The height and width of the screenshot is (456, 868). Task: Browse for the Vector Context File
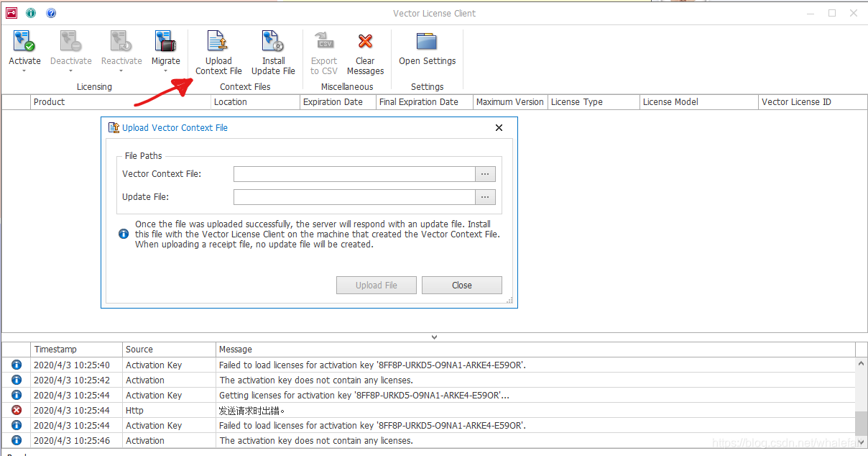click(485, 174)
